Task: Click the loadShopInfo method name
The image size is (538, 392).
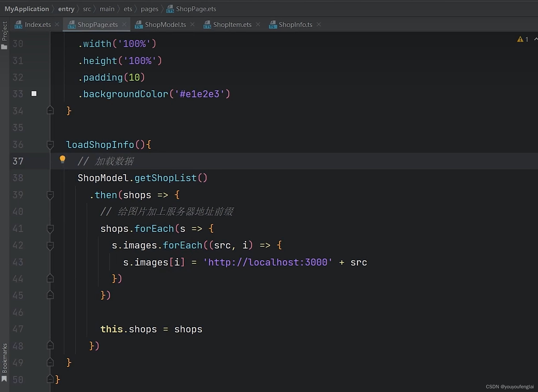Action: click(x=100, y=144)
